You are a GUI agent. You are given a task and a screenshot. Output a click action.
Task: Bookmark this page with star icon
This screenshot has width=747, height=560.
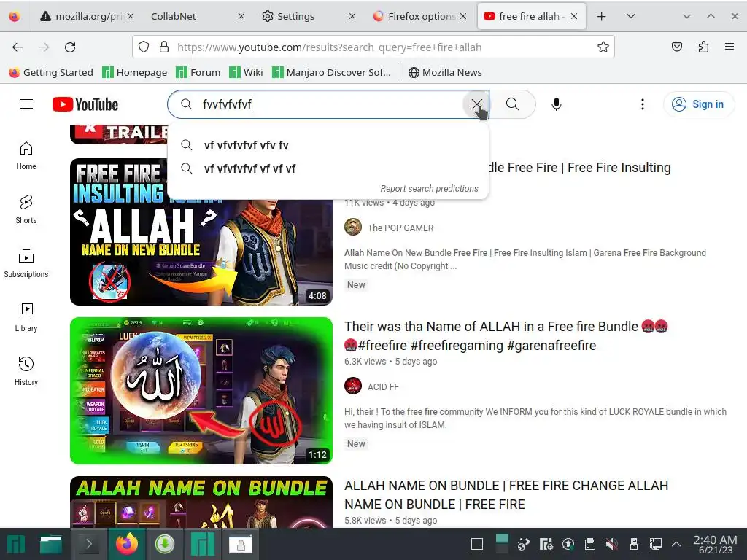(603, 47)
